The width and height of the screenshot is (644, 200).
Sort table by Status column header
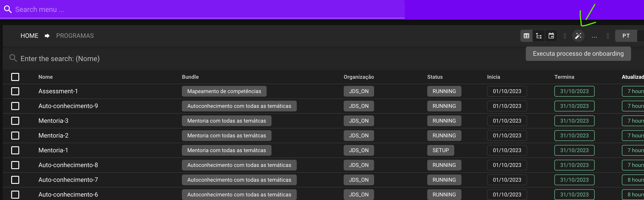[435, 77]
